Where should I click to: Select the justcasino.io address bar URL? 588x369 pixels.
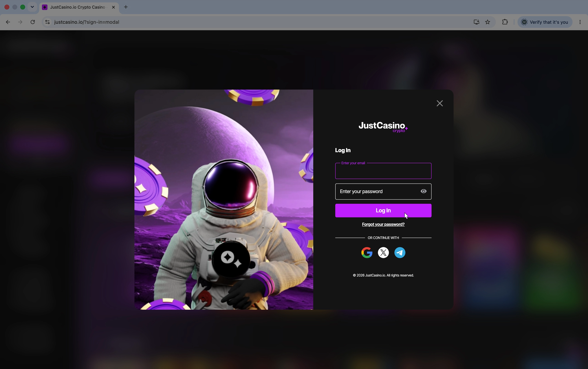[x=87, y=22]
